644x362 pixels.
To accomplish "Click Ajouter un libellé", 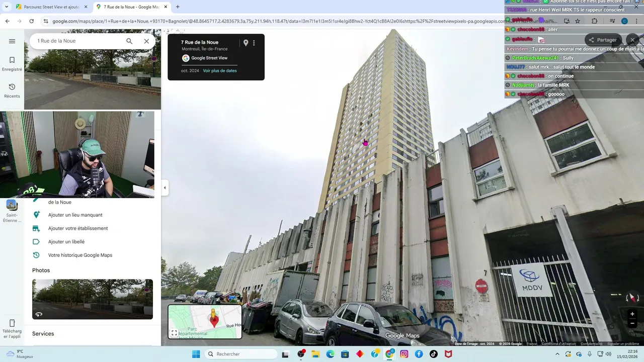I will tap(66, 242).
